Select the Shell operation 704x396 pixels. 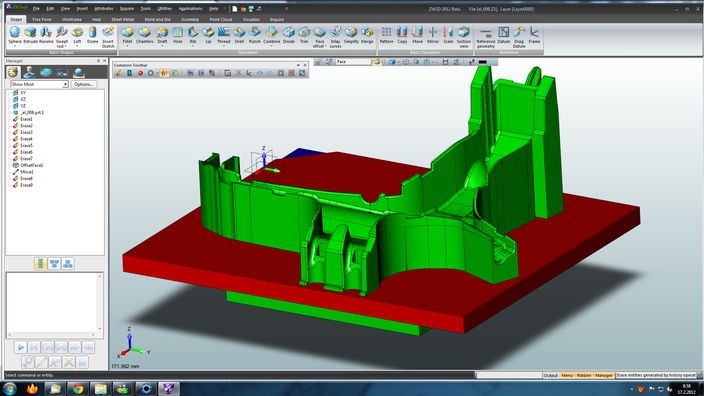239,35
